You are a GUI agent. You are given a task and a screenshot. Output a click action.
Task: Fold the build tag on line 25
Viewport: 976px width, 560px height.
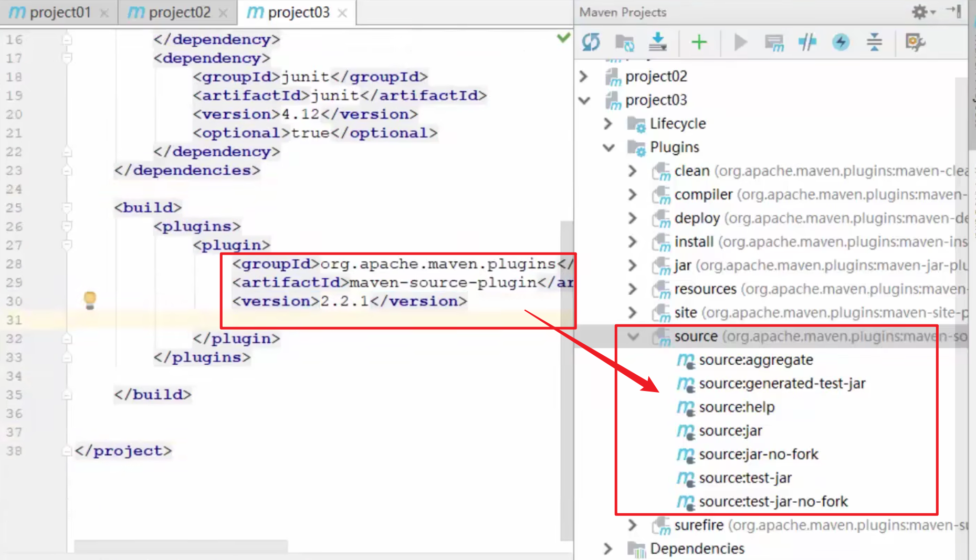pos(67,208)
